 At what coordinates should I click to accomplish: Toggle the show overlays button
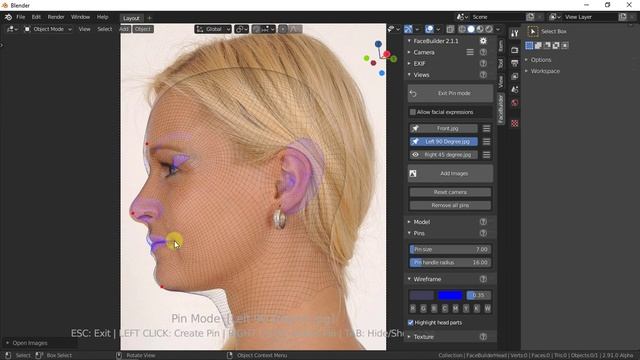point(429,29)
